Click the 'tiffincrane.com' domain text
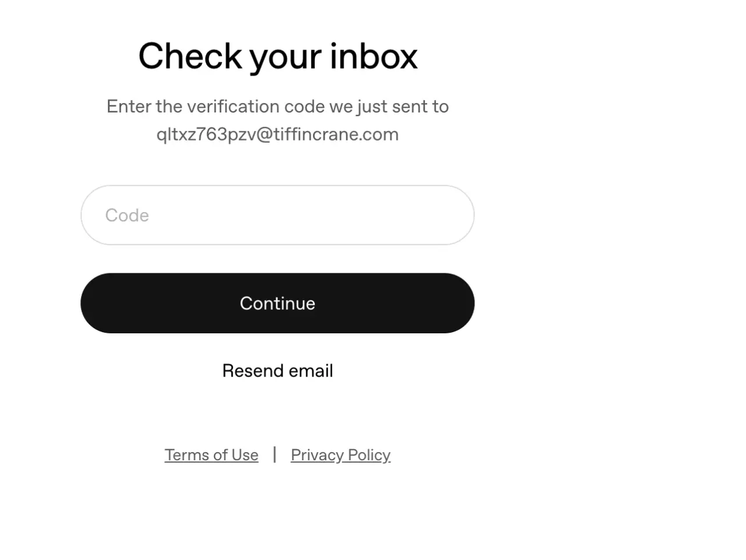 point(336,135)
